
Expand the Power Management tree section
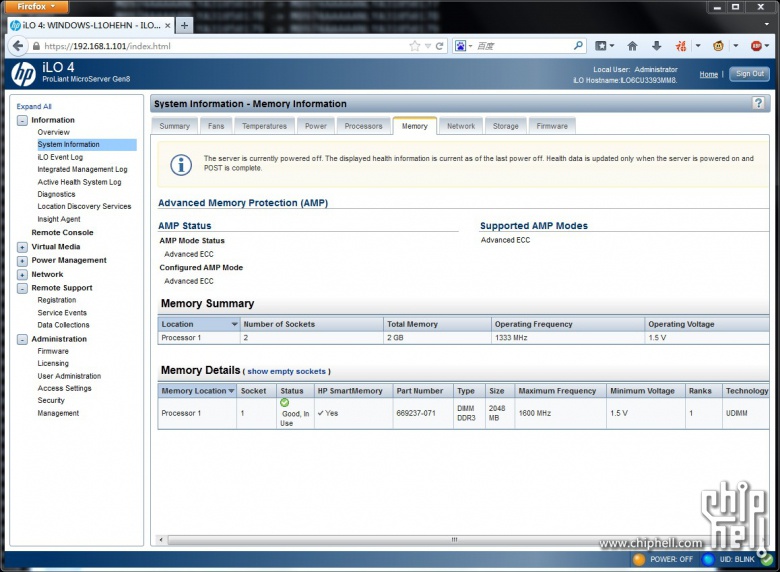tap(22, 261)
